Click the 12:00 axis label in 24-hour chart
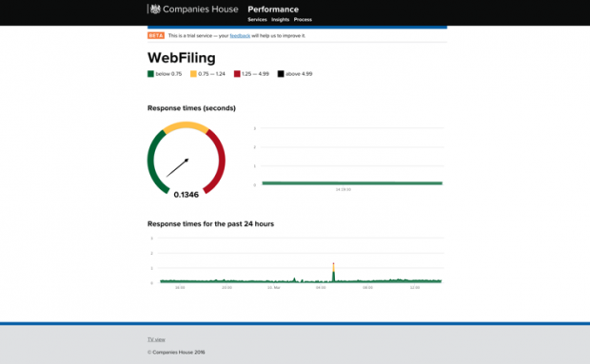This screenshot has width=590, height=364. [x=415, y=288]
